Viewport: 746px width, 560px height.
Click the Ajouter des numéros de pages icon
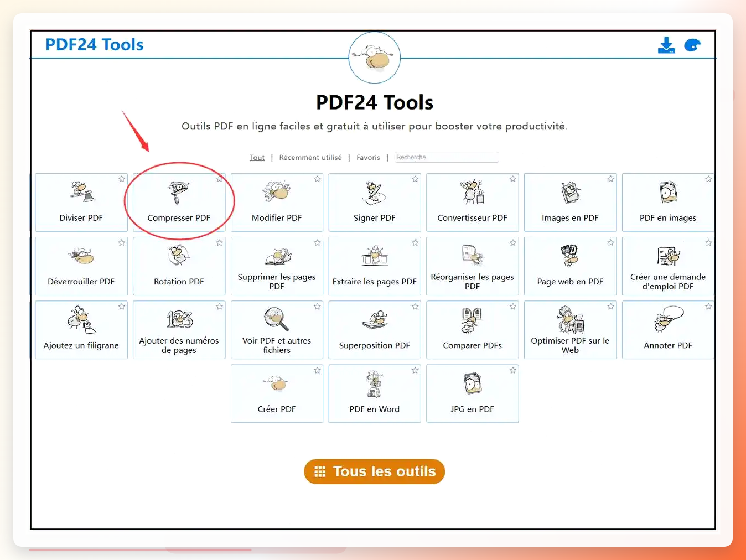pyautogui.click(x=179, y=319)
